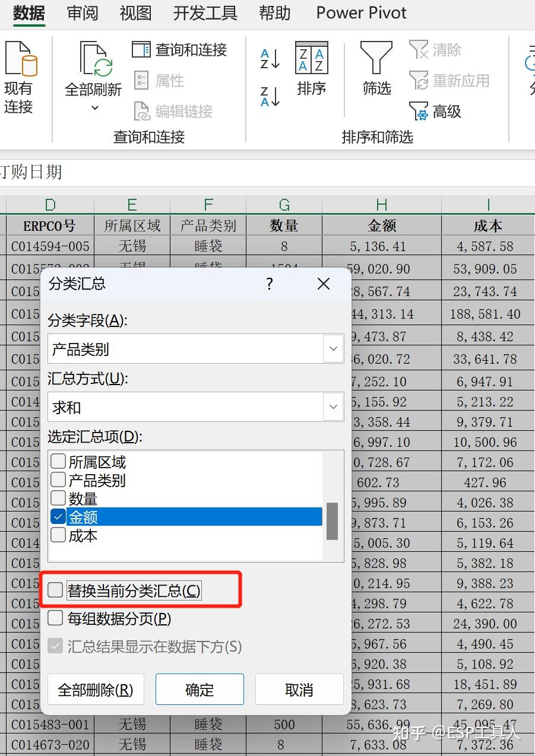
Task: Open Queries and Connections (查询和连接)
Action: pyautogui.click(x=179, y=50)
